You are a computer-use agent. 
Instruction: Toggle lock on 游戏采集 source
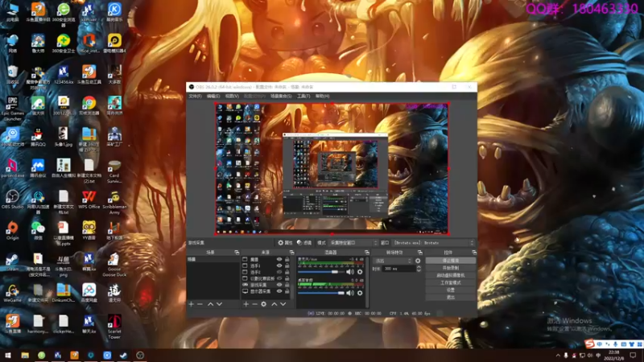[x=287, y=285]
